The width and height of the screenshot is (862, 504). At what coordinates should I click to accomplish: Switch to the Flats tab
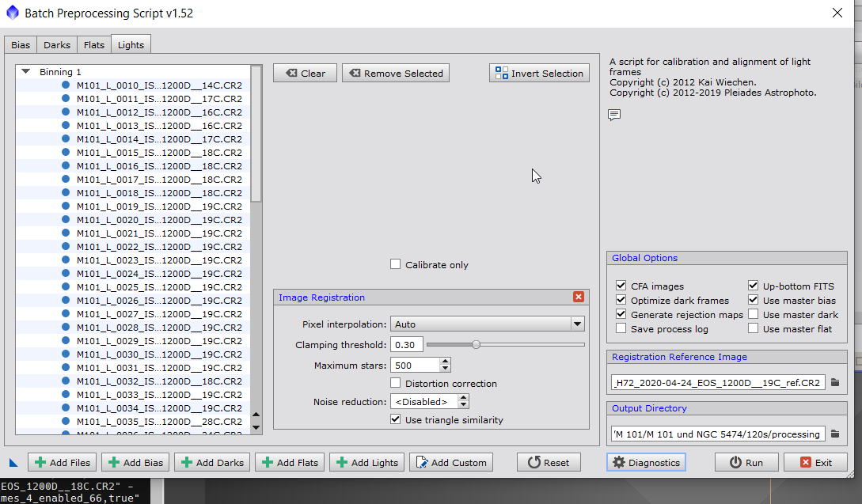pos(94,45)
